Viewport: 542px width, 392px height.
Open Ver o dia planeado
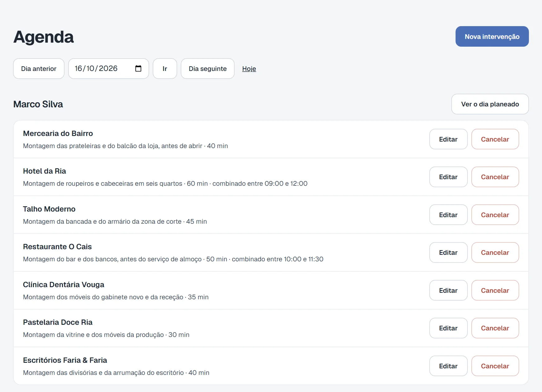pos(490,104)
